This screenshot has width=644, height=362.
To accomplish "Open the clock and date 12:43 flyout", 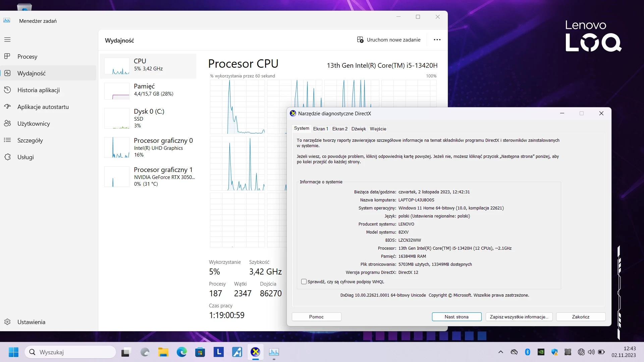I will pyautogui.click(x=624, y=352).
